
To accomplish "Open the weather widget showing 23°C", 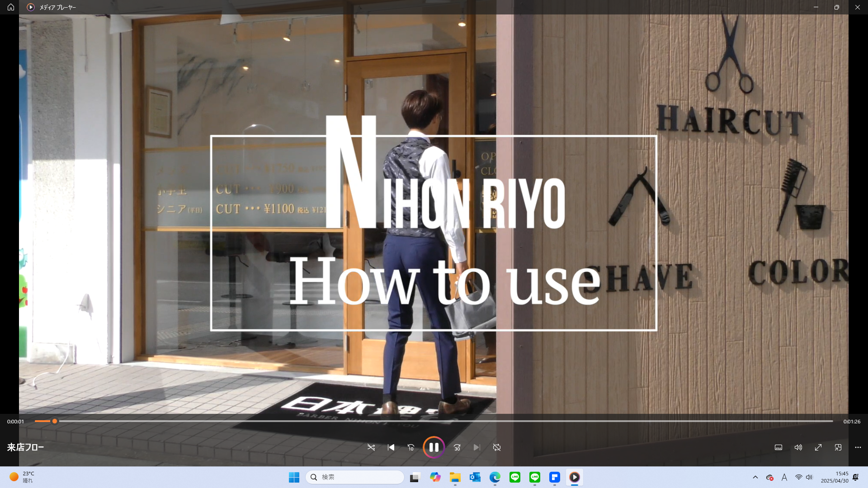I will click(x=23, y=477).
